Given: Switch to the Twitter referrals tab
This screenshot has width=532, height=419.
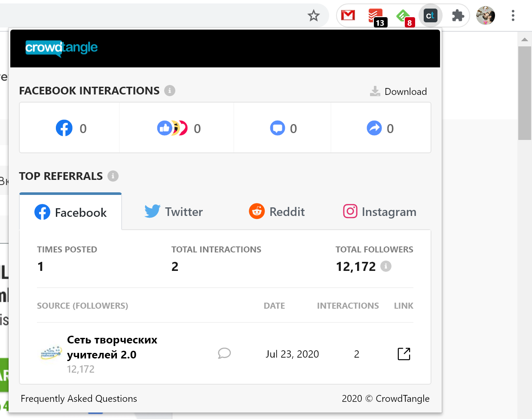Looking at the screenshot, I should coord(174,212).
